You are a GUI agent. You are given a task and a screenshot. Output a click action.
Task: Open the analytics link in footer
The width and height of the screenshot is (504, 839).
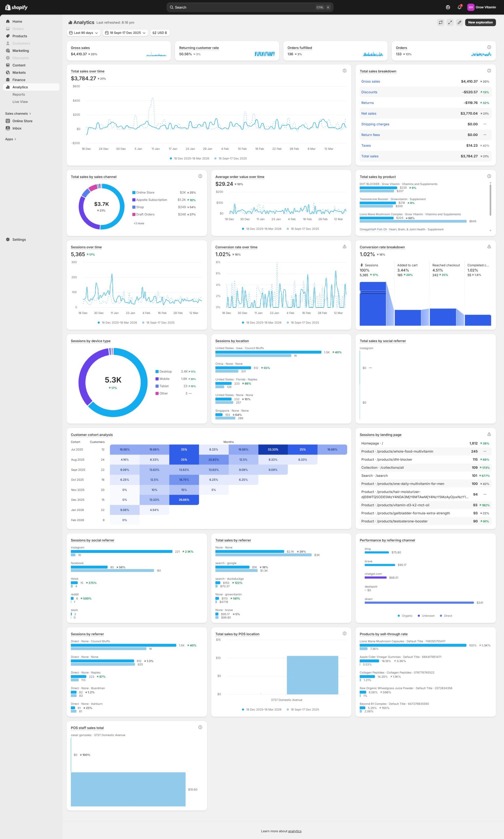pyautogui.click(x=295, y=831)
